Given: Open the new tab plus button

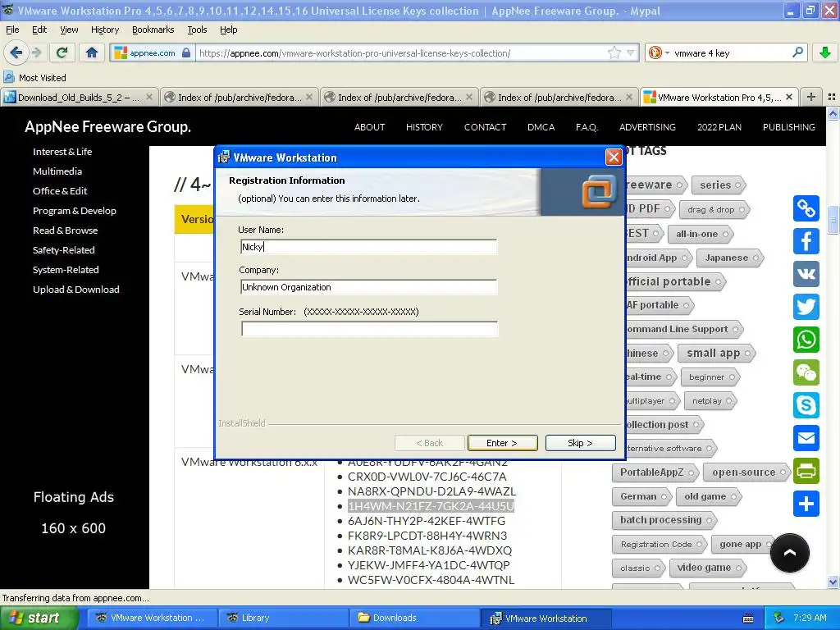Looking at the screenshot, I should [x=811, y=97].
